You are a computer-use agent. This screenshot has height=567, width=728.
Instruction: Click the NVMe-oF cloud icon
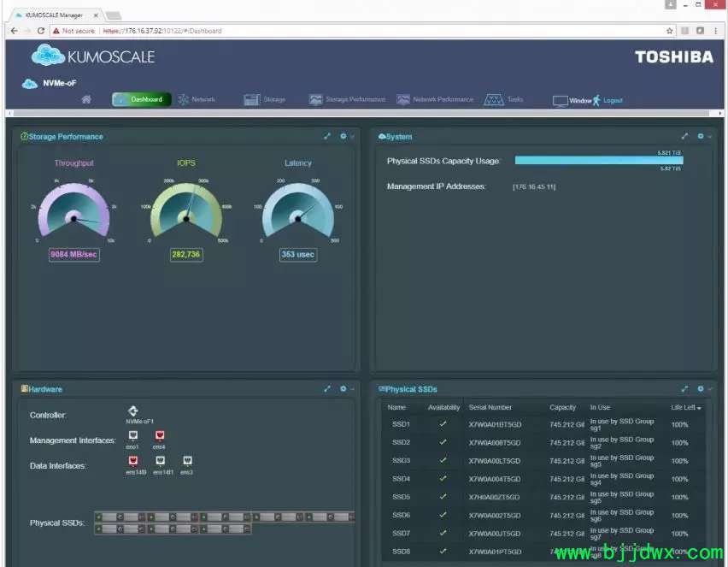(x=30, y=84)
